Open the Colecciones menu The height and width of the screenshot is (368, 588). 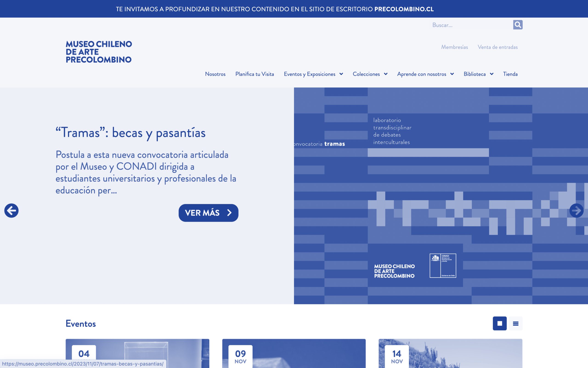[x=366, y=74]
